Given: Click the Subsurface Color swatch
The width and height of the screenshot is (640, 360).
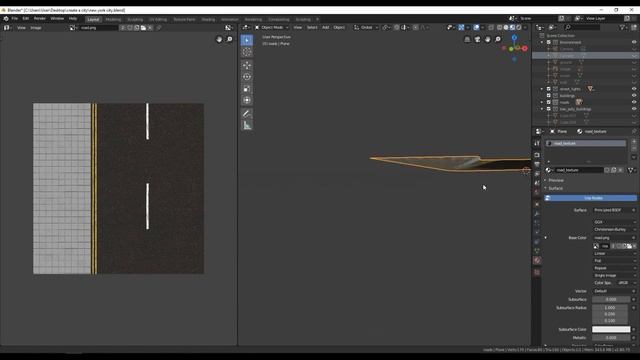Looking at the screenshot, I should [x=611, y=329].
